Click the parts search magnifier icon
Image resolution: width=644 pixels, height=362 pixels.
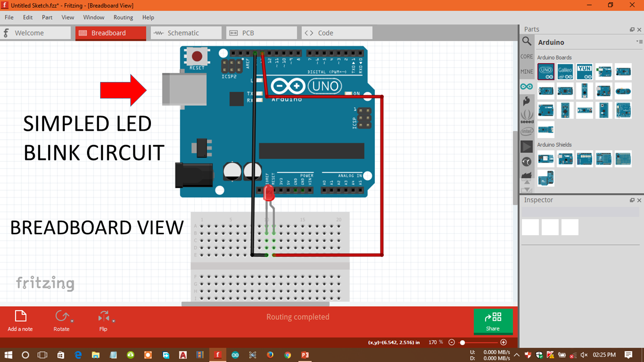[527, 42]
